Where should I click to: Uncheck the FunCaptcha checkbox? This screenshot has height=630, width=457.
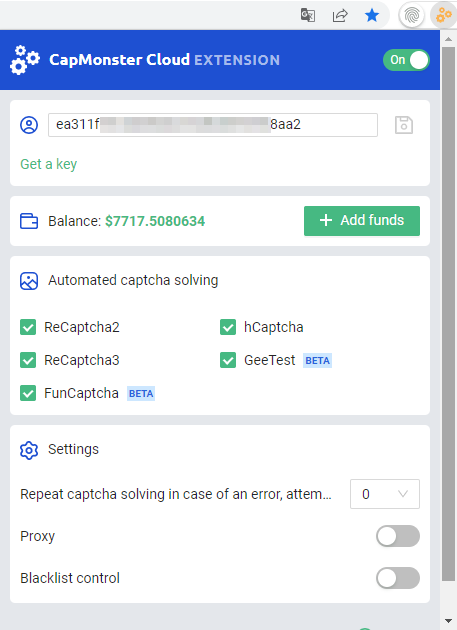click(28, 393)
